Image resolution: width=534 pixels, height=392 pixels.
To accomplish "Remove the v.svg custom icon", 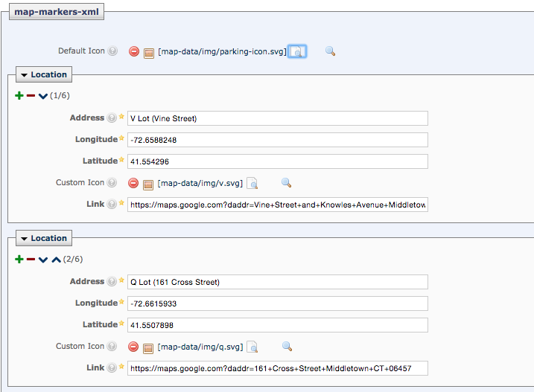I will (x=133, y=183).
